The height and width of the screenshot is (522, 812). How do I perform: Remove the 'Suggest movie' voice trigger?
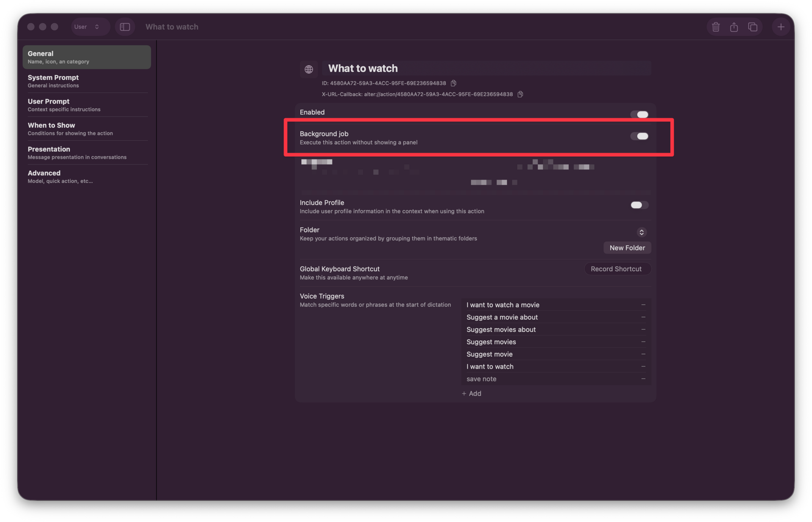pyautogui.click(x=643, y=354)
